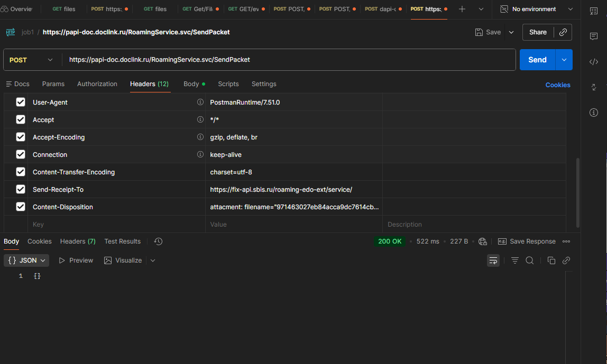Click the job1 breadcrumb link
Screen dimensions: 607x364
[x=27, y=32]
